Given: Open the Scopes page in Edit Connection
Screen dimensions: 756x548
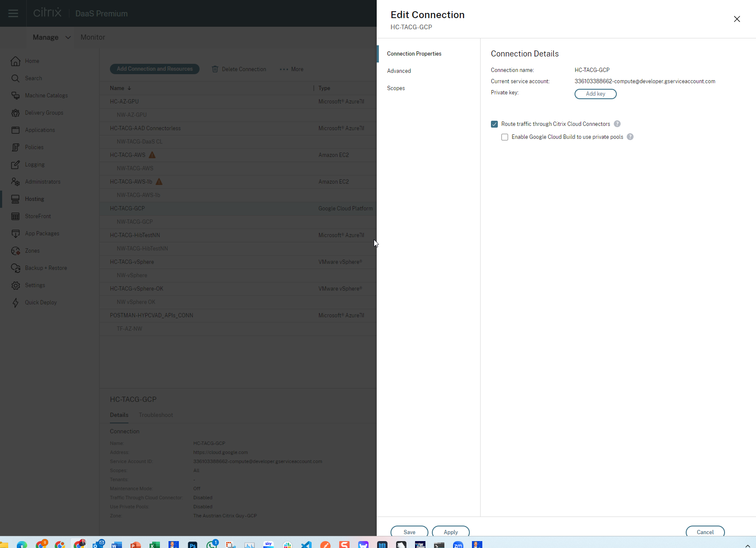Looking at the screenshot, I should click(396, 88).
